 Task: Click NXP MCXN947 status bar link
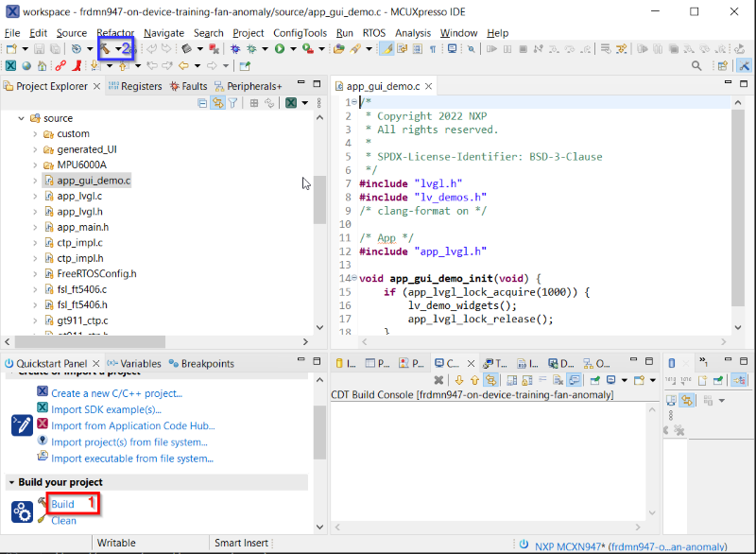point(630,546)
